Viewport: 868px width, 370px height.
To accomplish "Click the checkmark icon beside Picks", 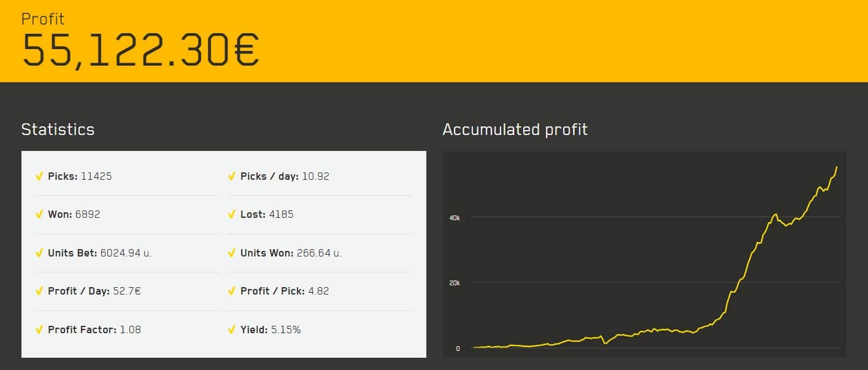I will 39,177.
